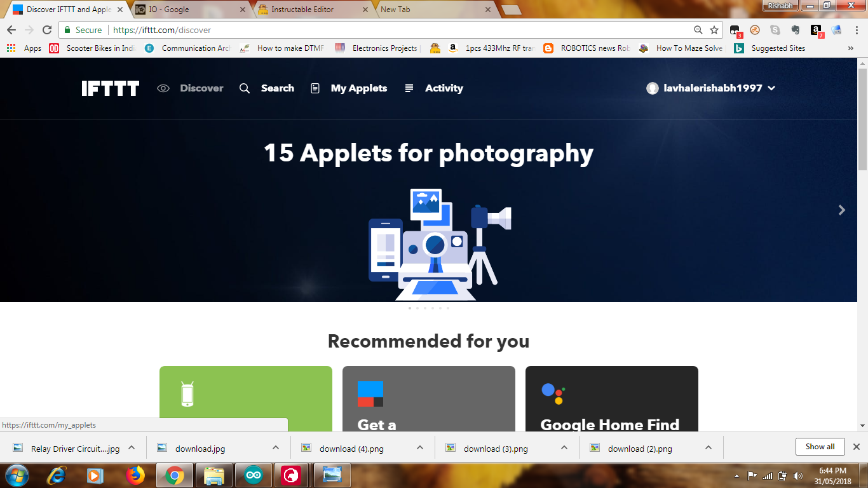Open the Apps bookmarks shortcut

tap(24, 48)
